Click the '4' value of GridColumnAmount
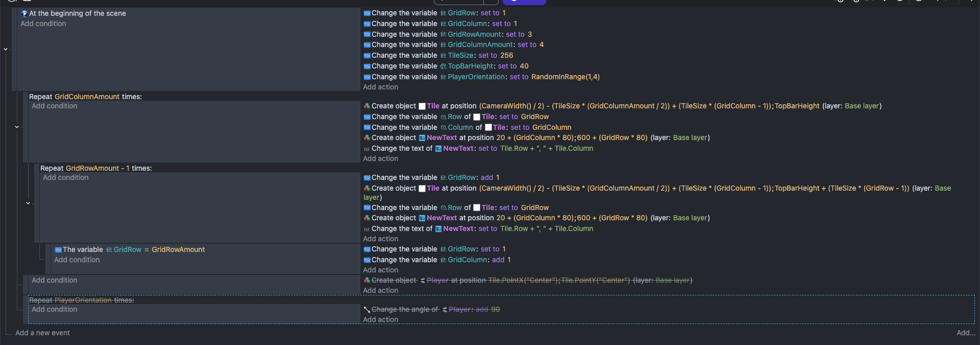Screen dimensions: 980x345 [x=542, y=45]
